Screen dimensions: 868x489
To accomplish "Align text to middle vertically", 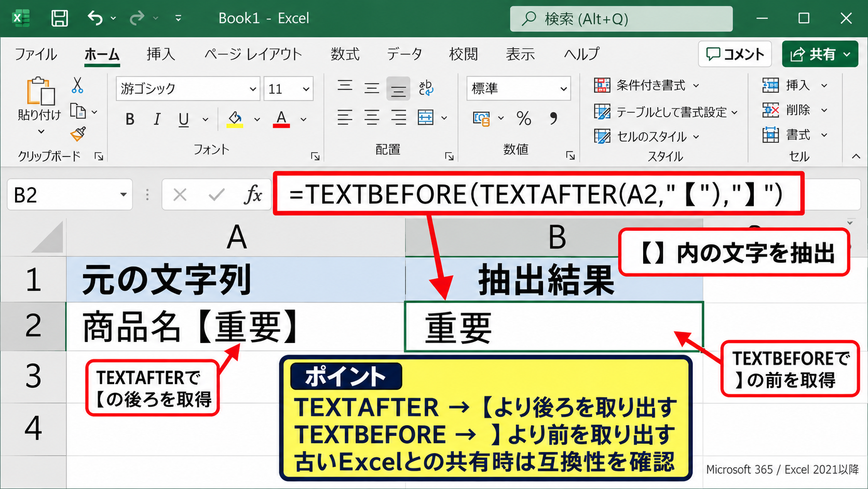I will 372,87.
